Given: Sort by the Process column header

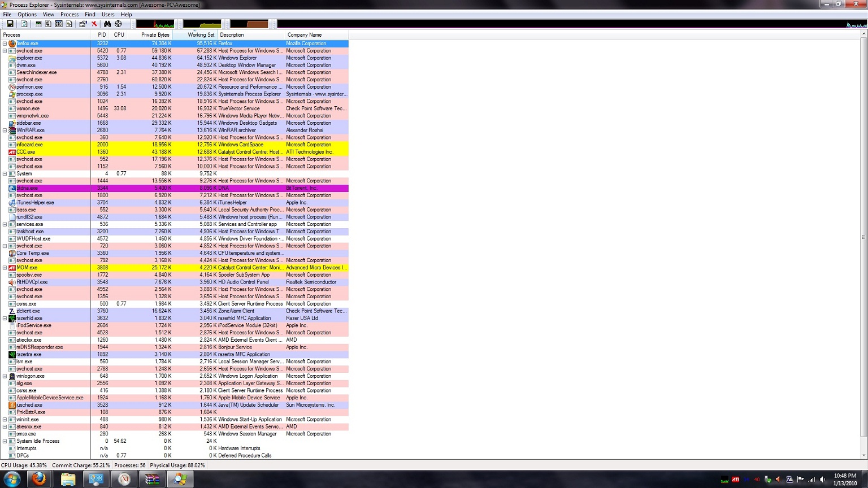Looking at the screenshot, I should (45, 35).
